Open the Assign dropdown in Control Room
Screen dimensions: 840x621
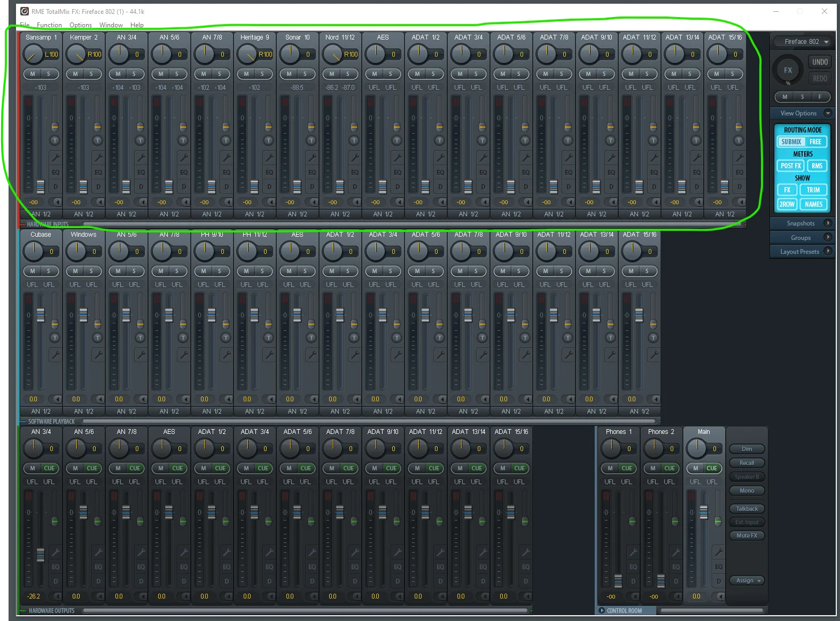[747, 580]
